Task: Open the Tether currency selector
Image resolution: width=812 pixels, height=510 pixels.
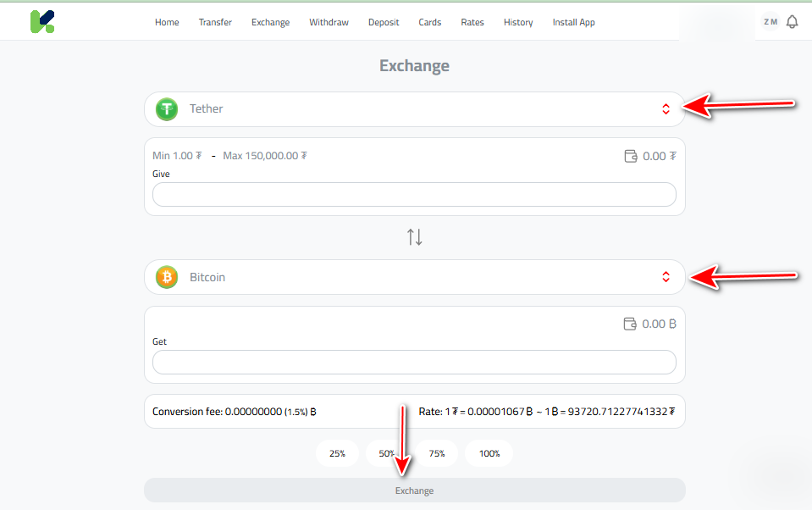Action: 666,108
